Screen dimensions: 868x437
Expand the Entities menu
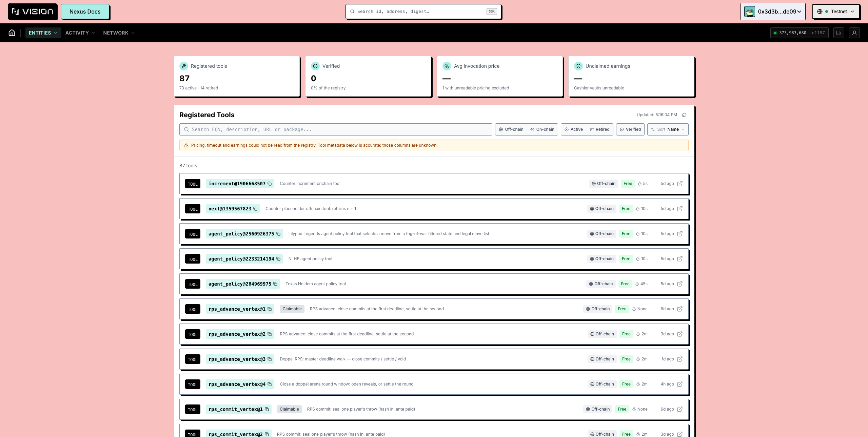[x=43, y=33]
